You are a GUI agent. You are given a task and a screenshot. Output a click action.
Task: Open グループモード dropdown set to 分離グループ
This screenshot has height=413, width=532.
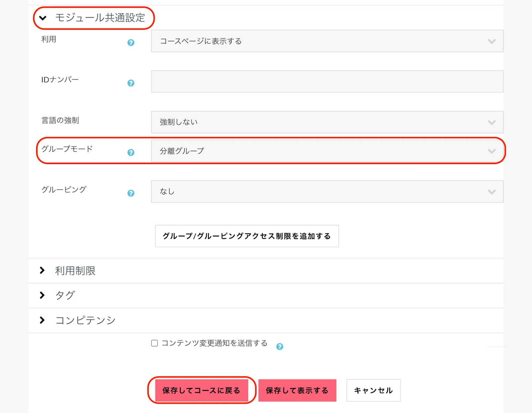click(x=327, y=151)
